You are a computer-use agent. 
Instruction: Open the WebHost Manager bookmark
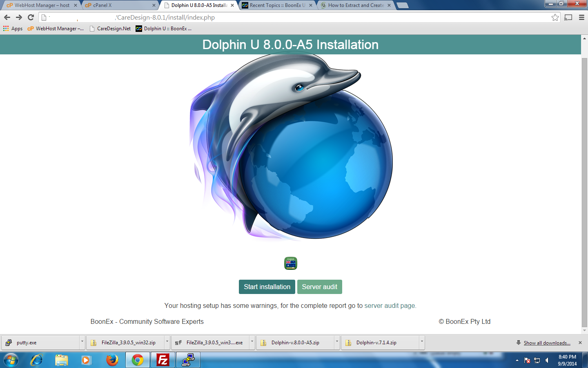click(x=56, y=29)
